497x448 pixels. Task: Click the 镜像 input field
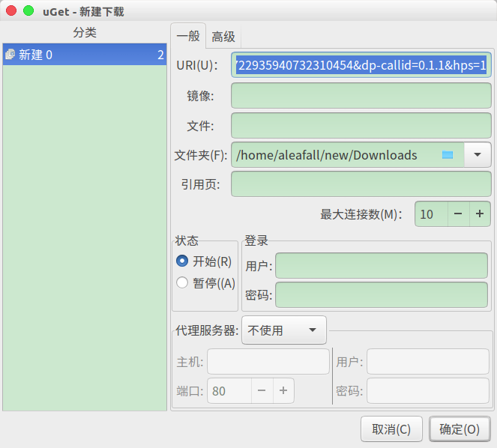tap(361, 96)
